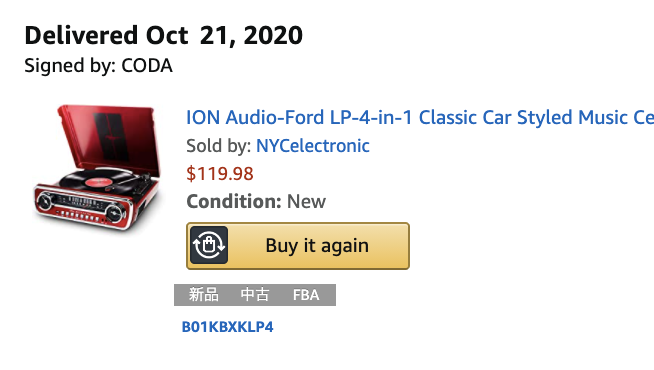The image size is (654, 370).
Task: Click the Delivered Oct 21, 2020 heading
Action: [x=164, y=35]
